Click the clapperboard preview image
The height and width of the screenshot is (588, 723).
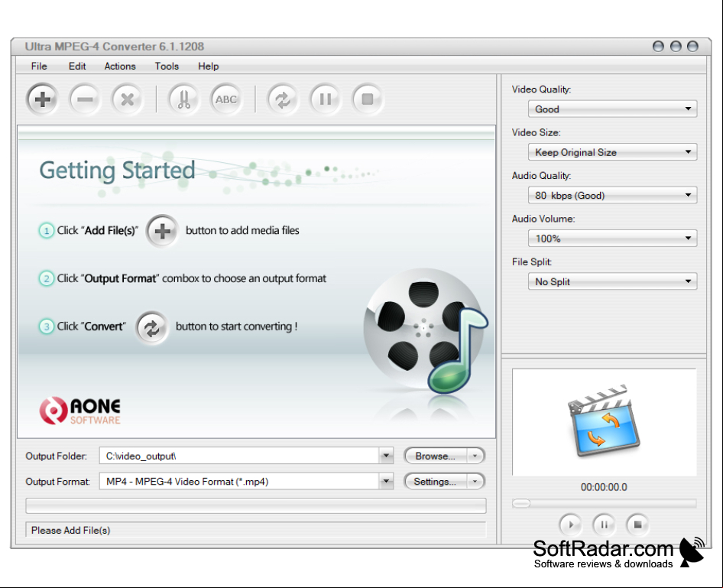603,421
